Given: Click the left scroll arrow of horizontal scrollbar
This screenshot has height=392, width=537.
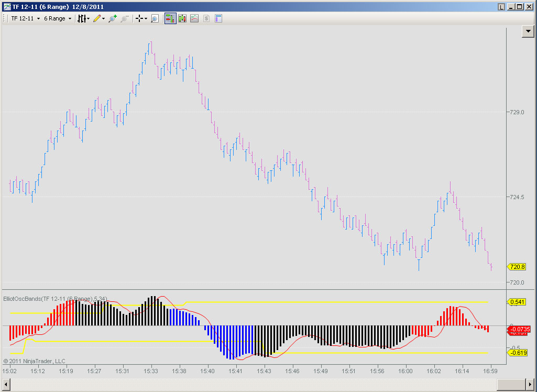Looking at the screenshot, I should [6, 384].
